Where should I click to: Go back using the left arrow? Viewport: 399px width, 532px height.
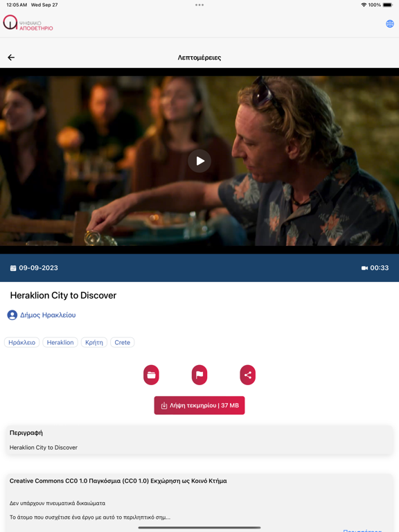point(11,57)
